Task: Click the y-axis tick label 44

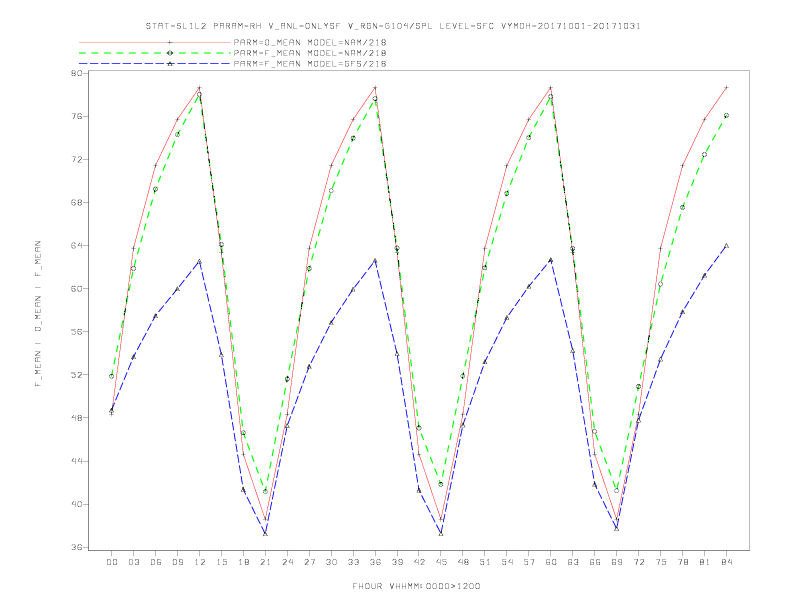Action: click(x=77, y=461)
